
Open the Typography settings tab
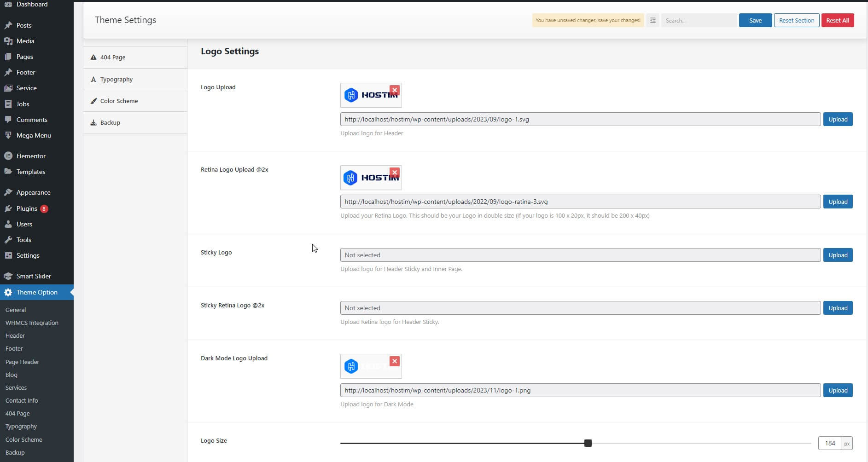tap(135, 79)
